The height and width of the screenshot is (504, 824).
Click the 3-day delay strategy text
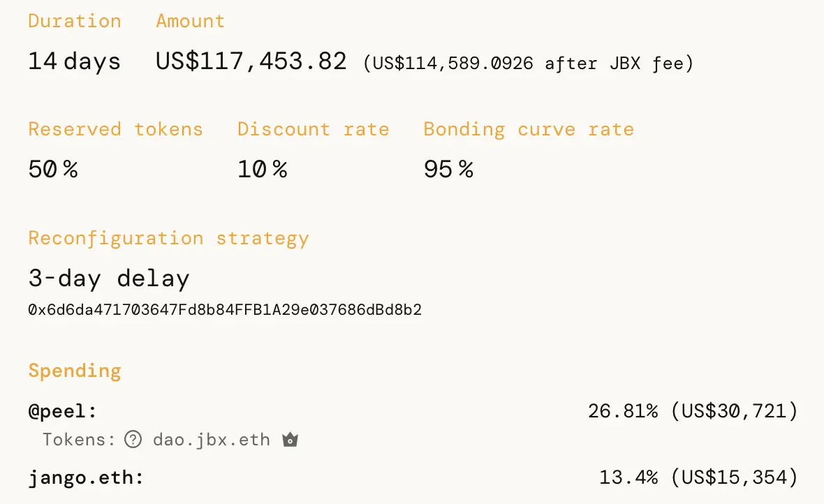coord(109,279)
